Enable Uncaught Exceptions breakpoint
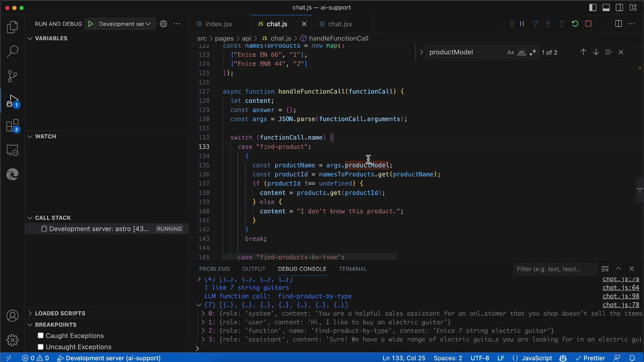The width and height of the screenshot is (644, 362). click(41, 347)
